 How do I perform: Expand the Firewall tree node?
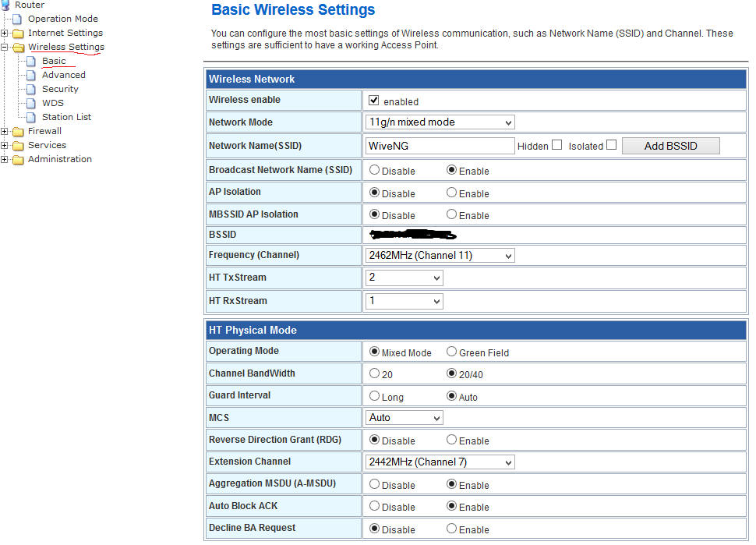pyautogui.click(x=5, y=131)
